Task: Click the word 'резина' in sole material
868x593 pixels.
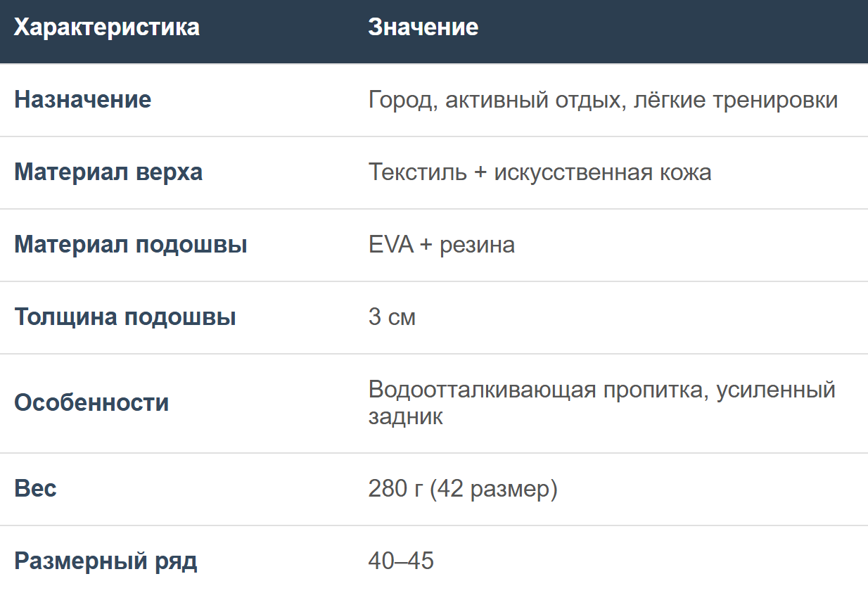Action: 478,245
